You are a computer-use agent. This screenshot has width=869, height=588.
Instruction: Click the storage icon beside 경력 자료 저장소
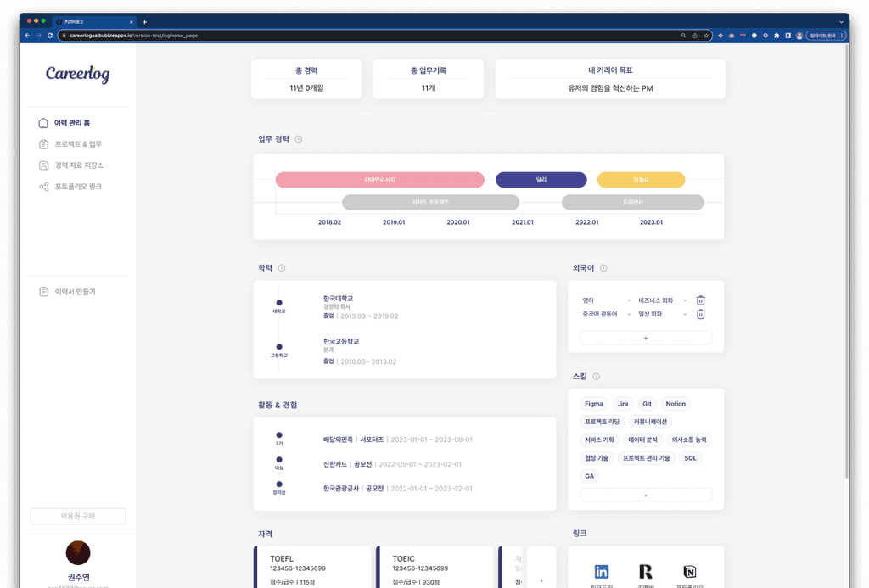44,165
